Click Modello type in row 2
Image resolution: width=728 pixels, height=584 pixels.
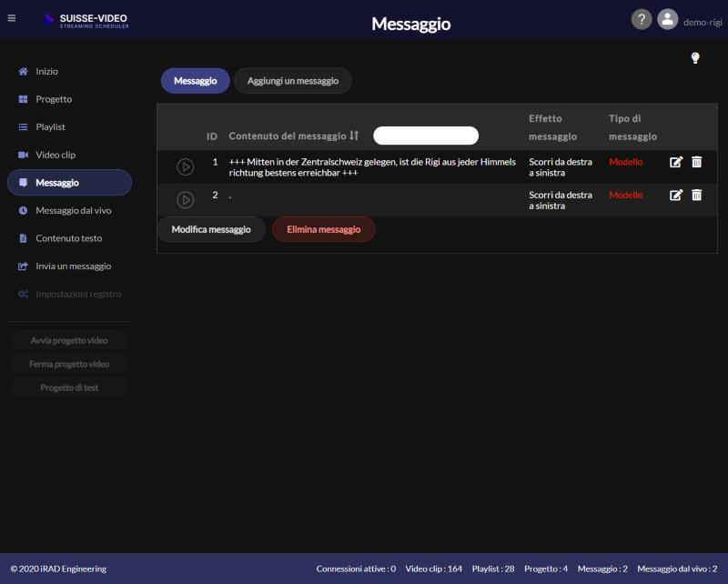click(x=626, y=195)
